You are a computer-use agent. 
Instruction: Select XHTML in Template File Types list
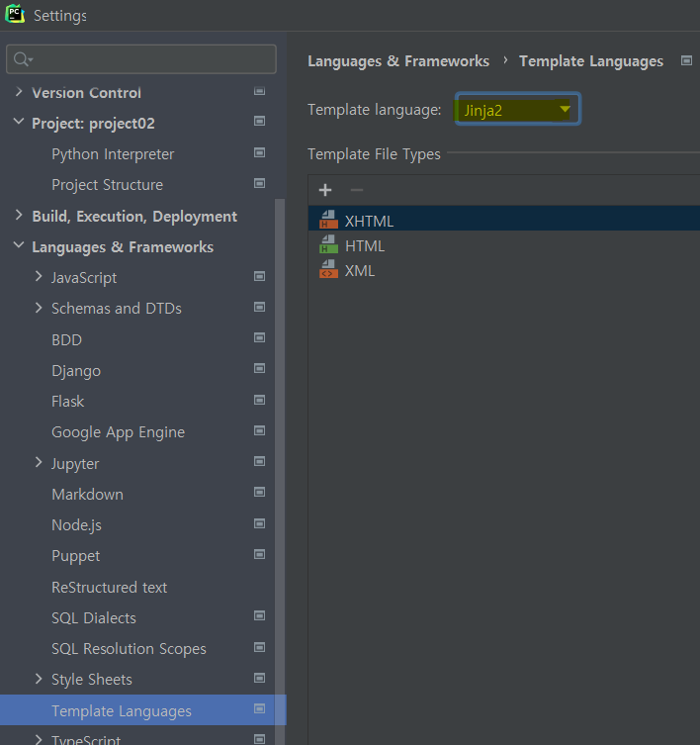coord(504,220)
